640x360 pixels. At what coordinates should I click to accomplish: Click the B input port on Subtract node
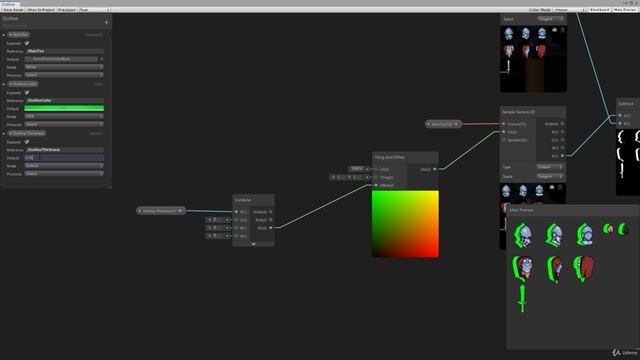(620, 124)
